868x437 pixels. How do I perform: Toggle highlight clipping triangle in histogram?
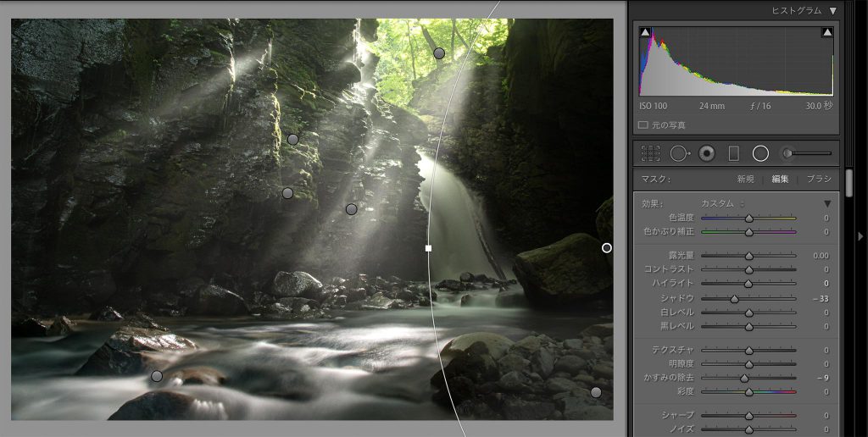point(827,33)
